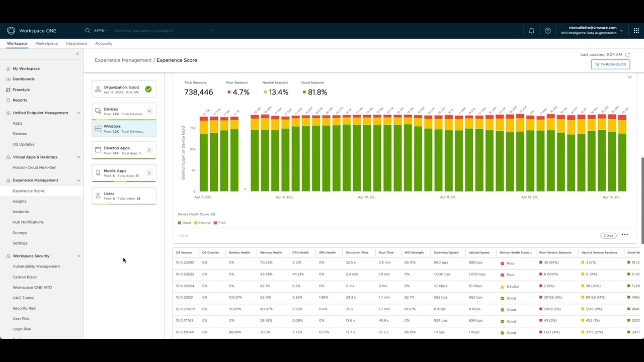The height and width of the screenshot is (362, 644).
Task: Click the Workspace ONE logo
Action: (11, 31)
